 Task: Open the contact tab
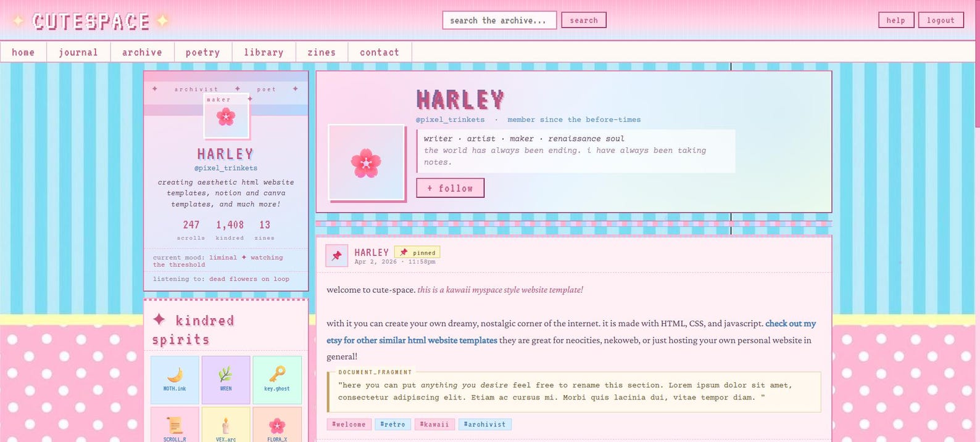[x=380, y=52]
